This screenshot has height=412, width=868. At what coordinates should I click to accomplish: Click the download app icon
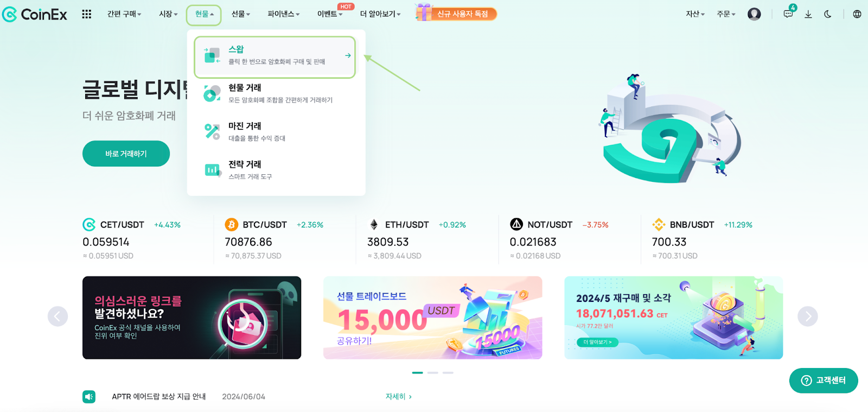(808, 14)
